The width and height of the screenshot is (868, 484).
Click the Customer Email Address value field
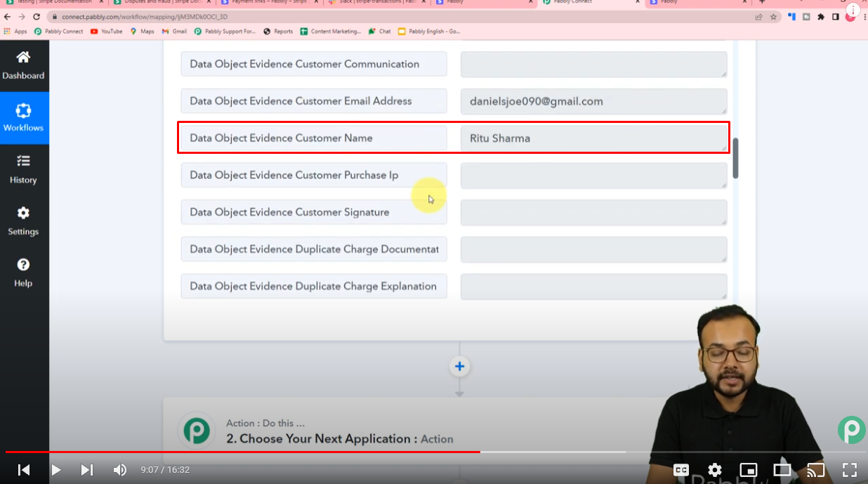[x=593, y=101]
